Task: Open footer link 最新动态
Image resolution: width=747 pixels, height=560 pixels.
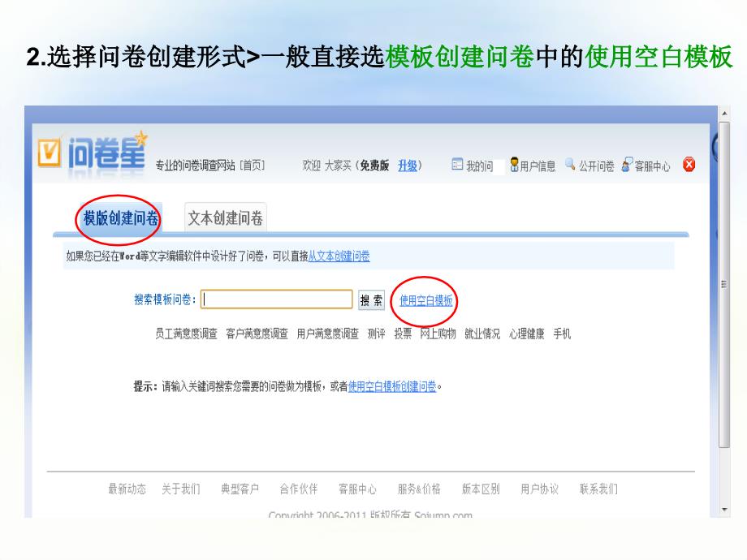Action: (127, 489)
